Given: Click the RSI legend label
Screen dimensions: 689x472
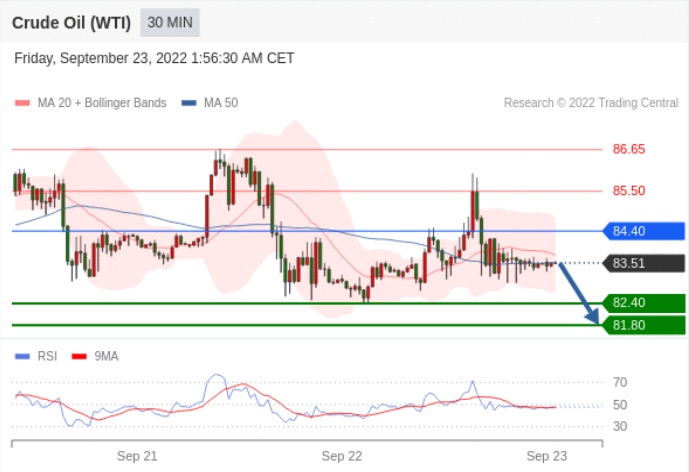Looking at the screenshot, I should coord(47,356).
